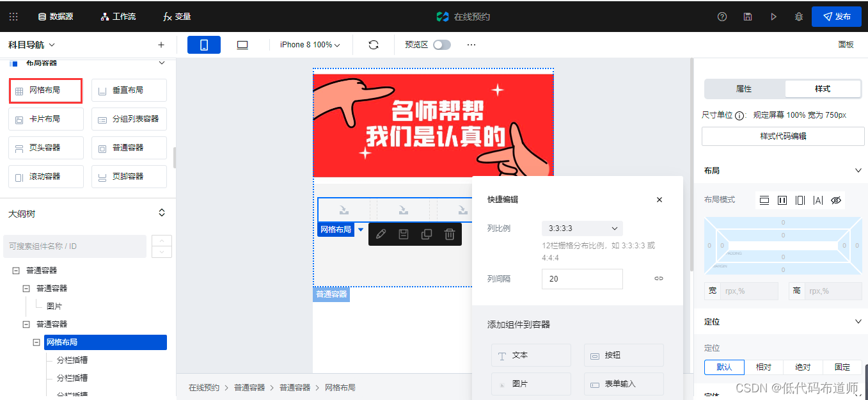This screenshot has width=868, height=400.
Task: Open the 科目导航 page dropdown
Action: (x=31, y=45)
